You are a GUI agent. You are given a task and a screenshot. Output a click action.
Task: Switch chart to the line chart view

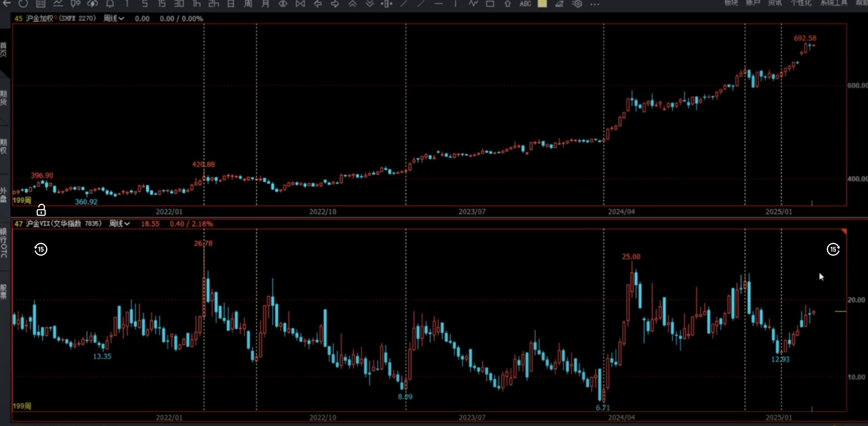click(x=58, y=4)
